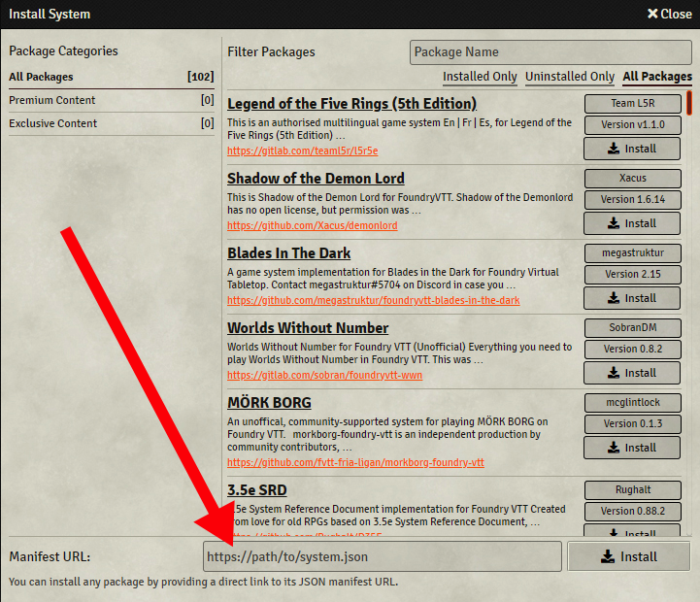
Task: Click Version 1.6.14 tag
Action: click(x=633, y=200)
